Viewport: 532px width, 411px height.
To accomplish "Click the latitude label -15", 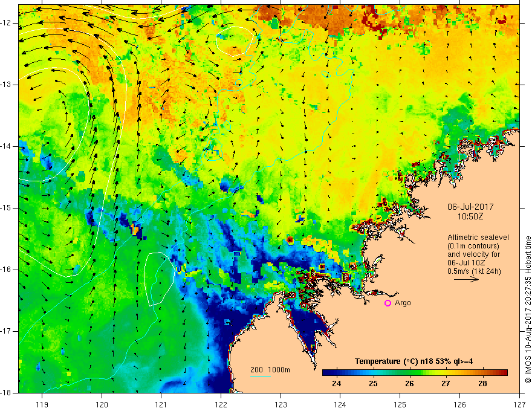I will (x=6, y=208).
